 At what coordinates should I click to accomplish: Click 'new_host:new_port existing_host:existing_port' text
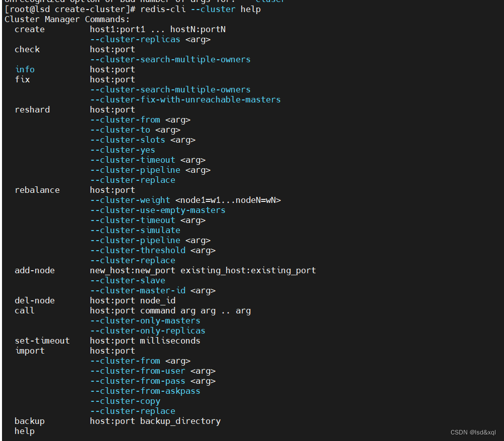pos(203,270)
